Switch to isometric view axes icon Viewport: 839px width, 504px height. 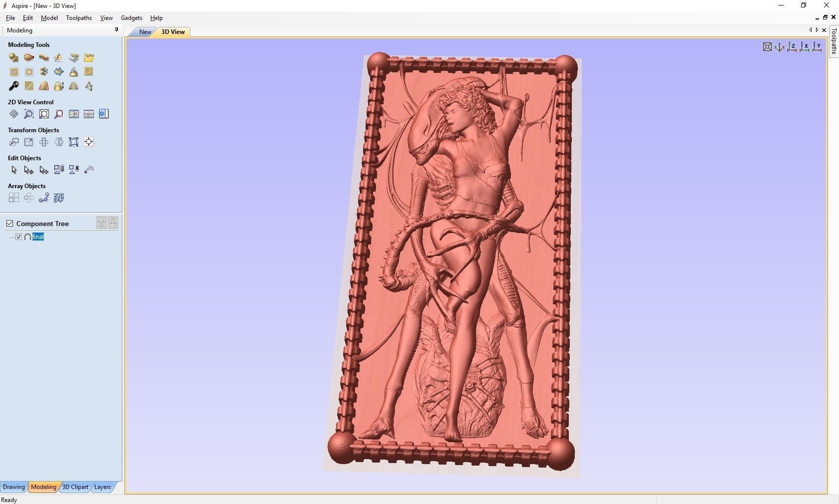tap(779, 47)
